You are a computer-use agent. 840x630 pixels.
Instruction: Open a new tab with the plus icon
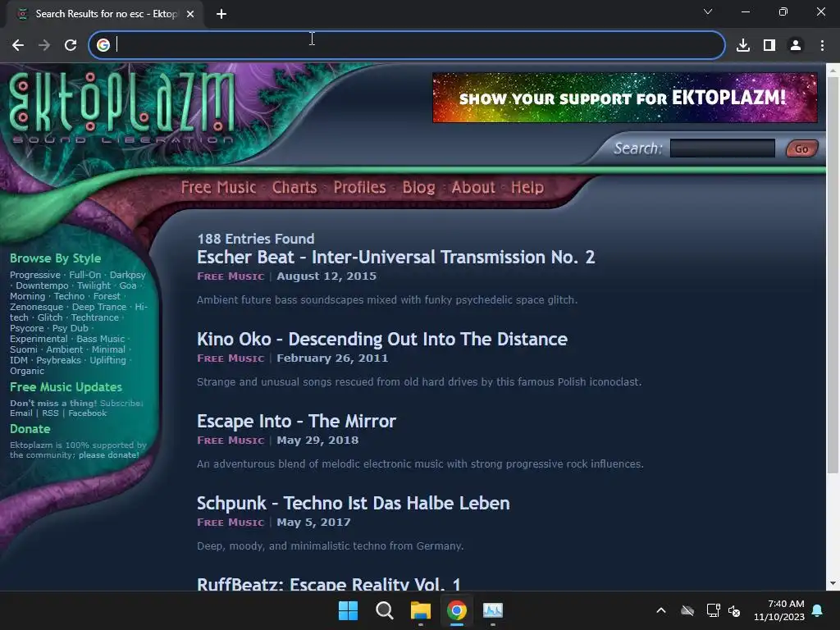221,14
